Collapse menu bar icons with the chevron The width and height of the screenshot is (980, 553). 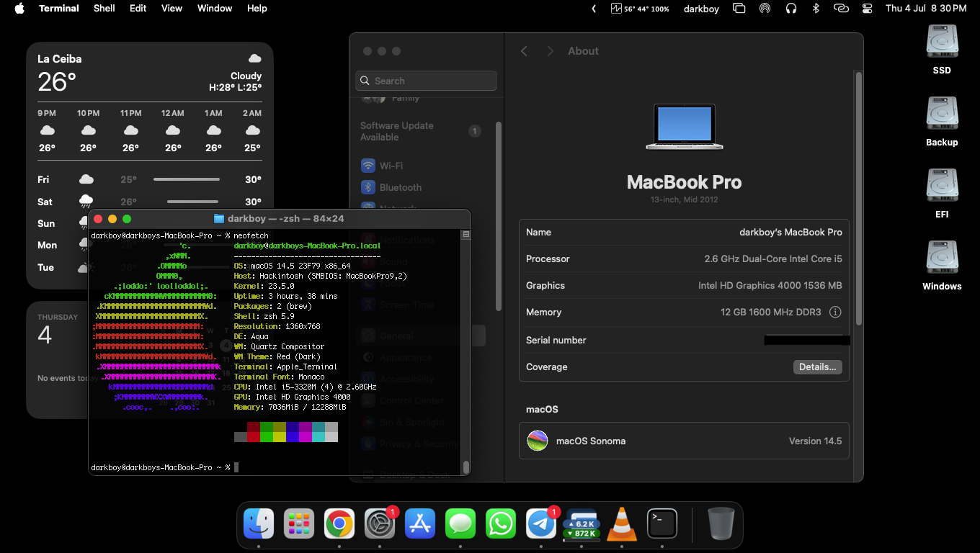[594, 9]
